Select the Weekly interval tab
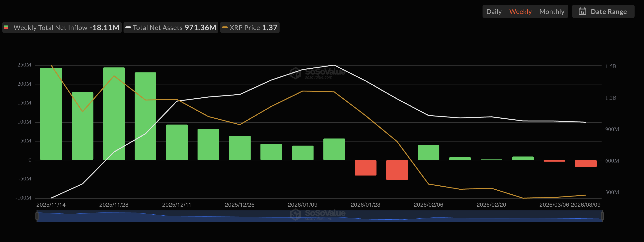The height and width of the screenshot is (242, 644). (520, 12)
